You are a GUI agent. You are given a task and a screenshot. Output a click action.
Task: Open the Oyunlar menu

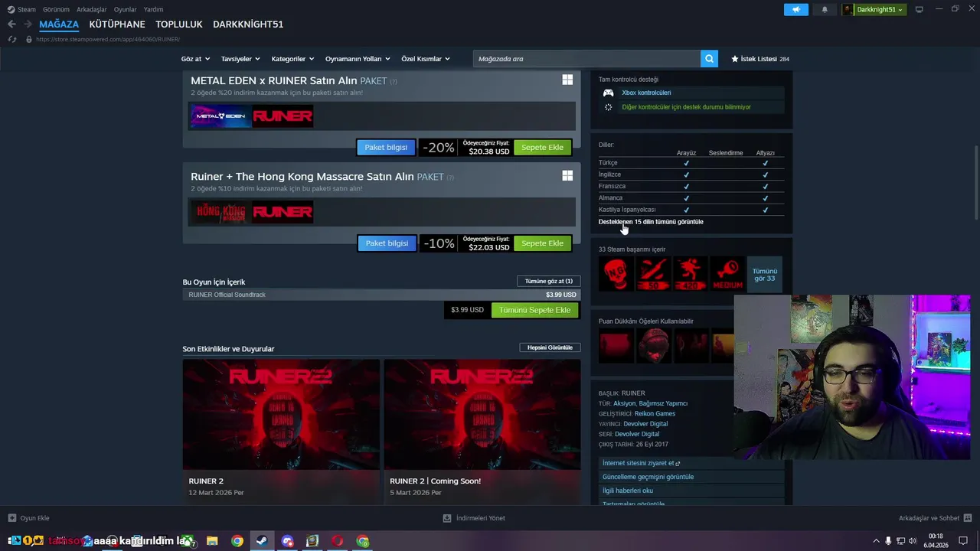pos(125,9)
